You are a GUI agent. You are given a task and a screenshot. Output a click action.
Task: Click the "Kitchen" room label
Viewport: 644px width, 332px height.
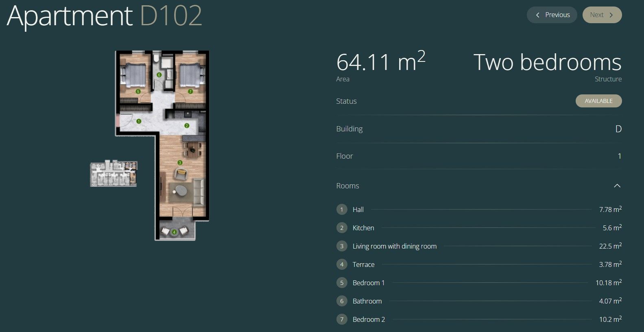click(x=363, y=228)
